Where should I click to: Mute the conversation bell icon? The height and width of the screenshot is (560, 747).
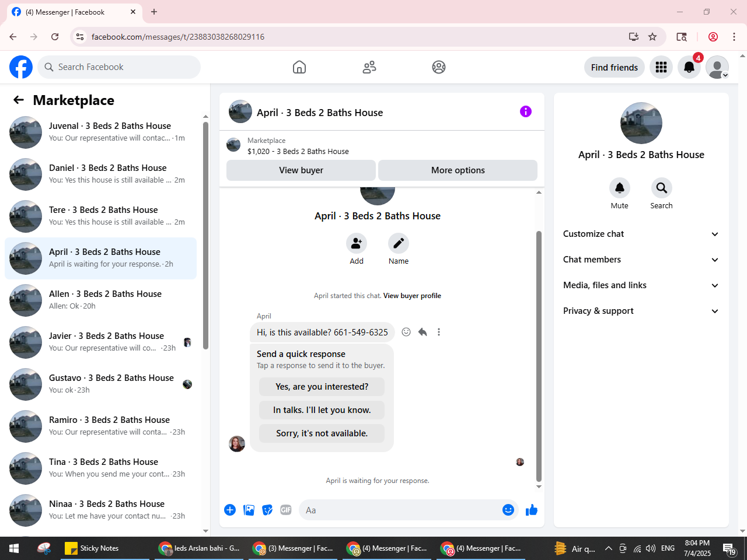620,188
